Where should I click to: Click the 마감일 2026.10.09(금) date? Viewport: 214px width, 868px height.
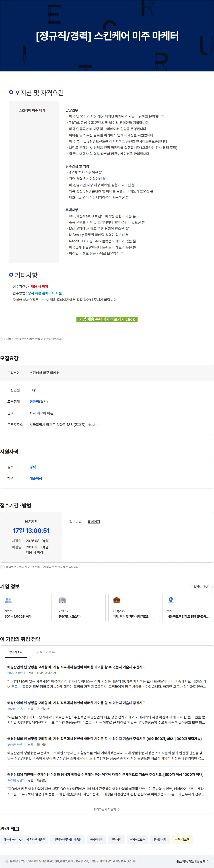point(37,547)
